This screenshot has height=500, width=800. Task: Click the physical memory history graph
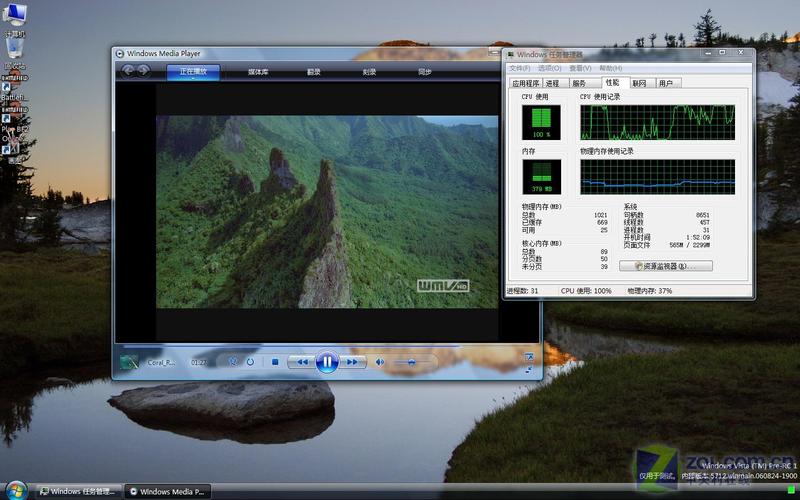(658, 177)
